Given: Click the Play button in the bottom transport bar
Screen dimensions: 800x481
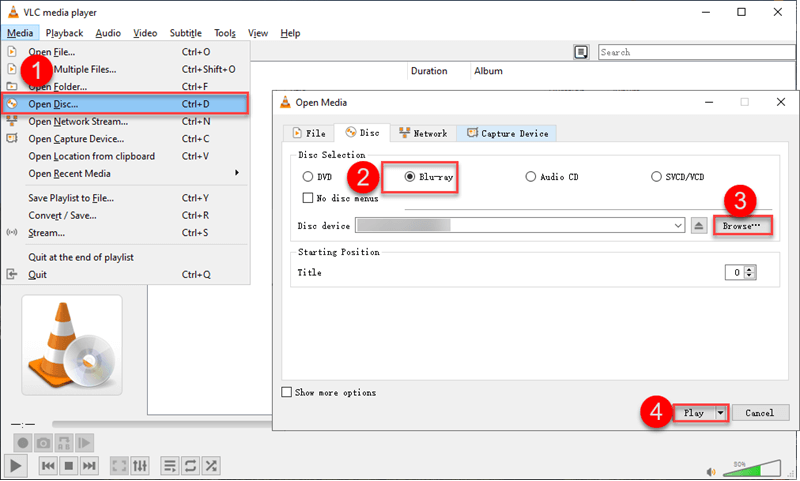Looking at the screenshot, I should pos(15,466).
